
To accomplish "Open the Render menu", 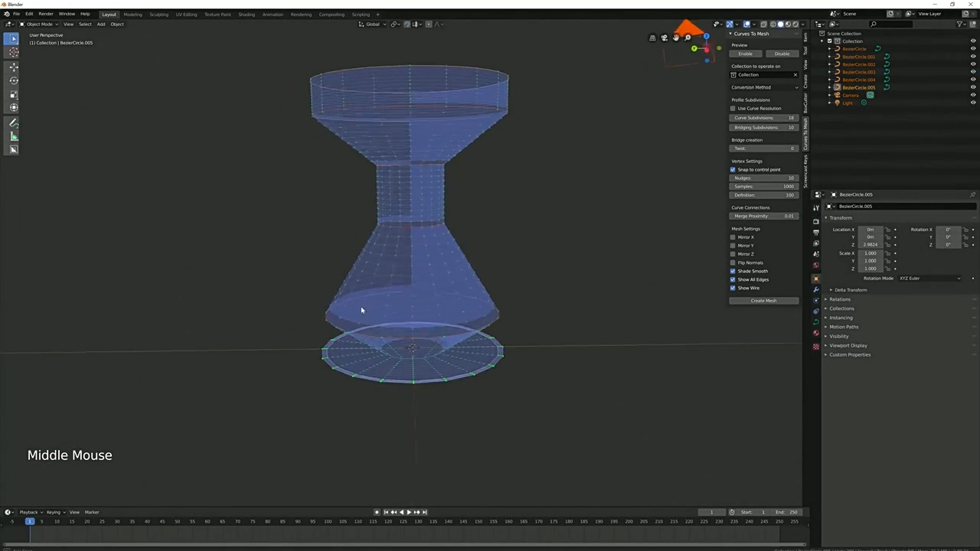I will pos(46,14).
